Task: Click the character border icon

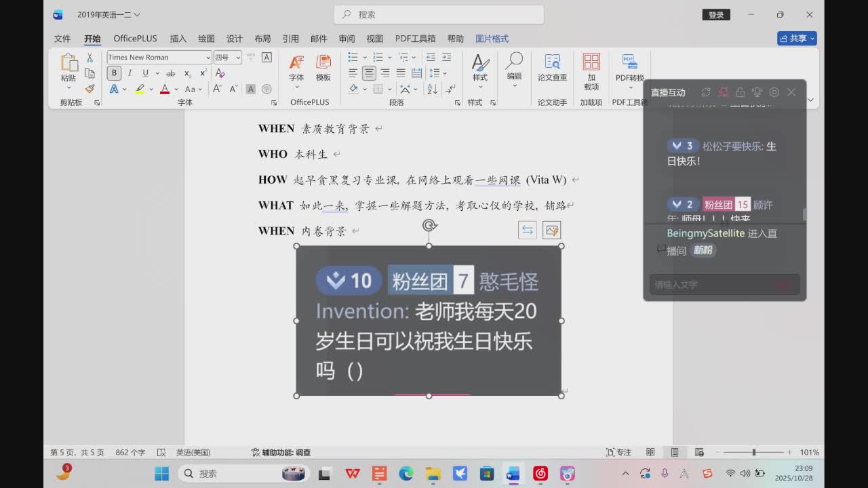Action: click(267, 58)
